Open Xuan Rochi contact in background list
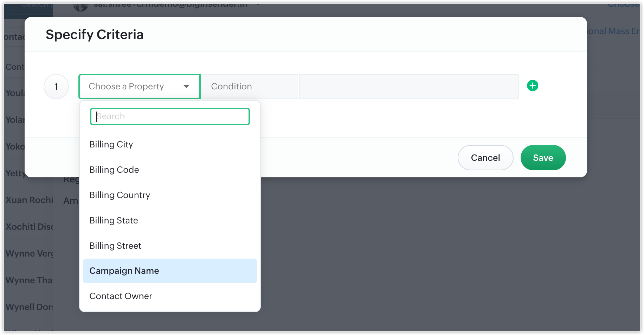Screen dimensions: 644x335 (x=30, y=200)
